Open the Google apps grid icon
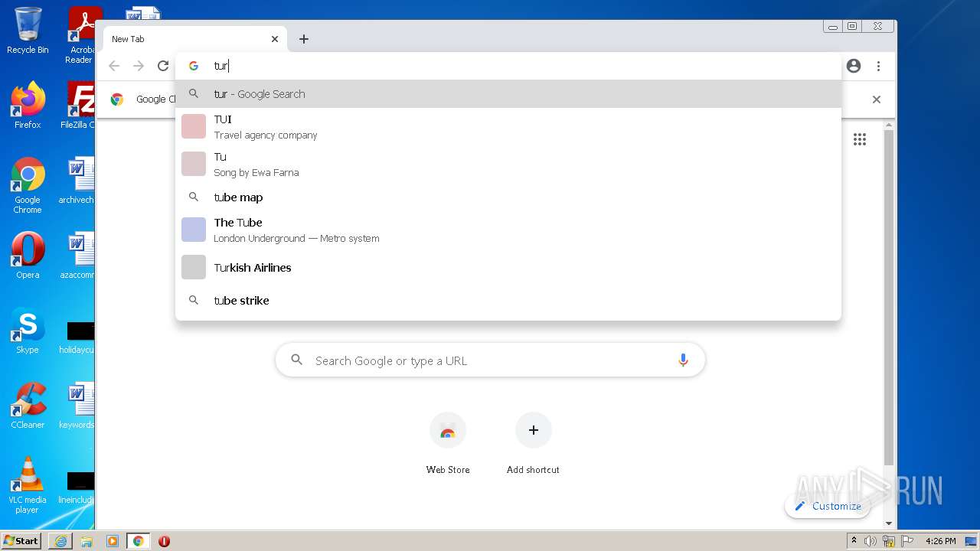 click(860, 139)
